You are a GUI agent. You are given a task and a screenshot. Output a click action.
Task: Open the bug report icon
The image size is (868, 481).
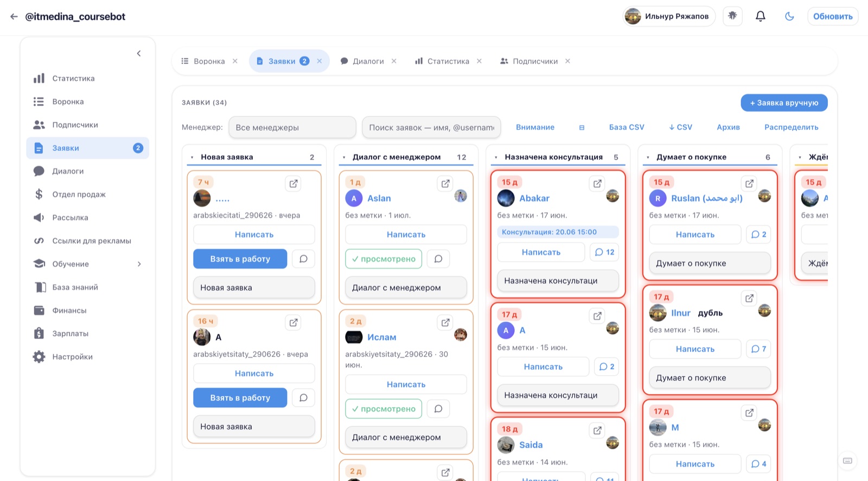[x=732, y=16]
